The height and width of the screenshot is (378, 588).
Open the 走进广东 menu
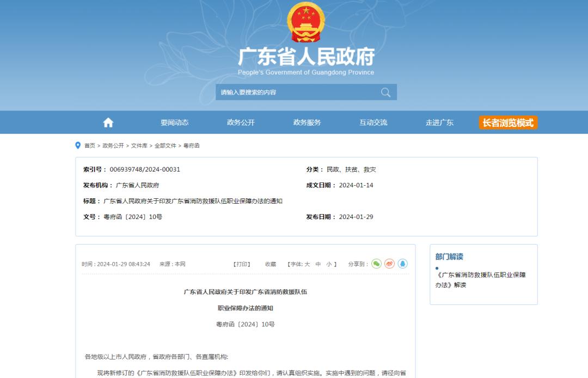[439, 123]
